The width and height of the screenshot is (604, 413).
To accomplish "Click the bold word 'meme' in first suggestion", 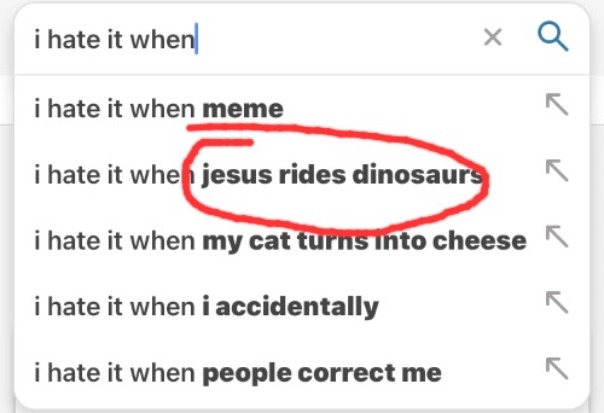I will click(243, 109).
